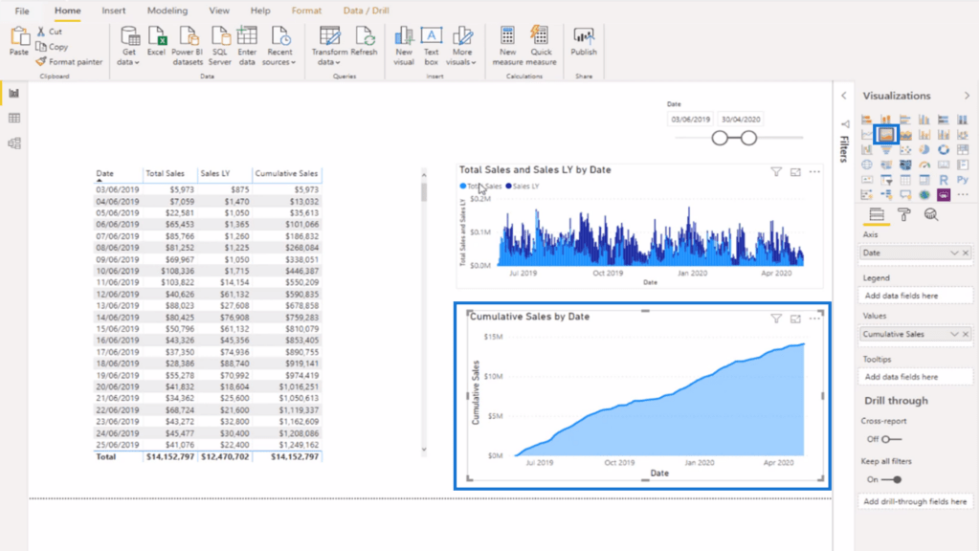Open focus mode on Cumulative Sales chart
980x551 pixels.
(795, 319)
